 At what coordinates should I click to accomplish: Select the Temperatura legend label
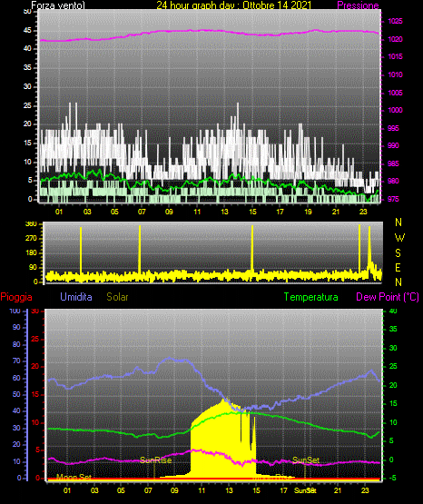[310, 297]
